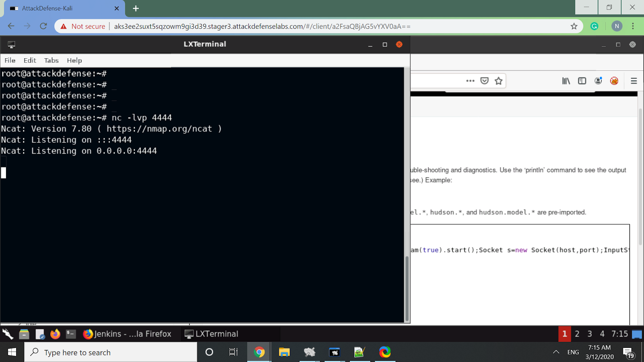Reload the stager3 page in Chrome
644x362 pixels.
(43, 26)
